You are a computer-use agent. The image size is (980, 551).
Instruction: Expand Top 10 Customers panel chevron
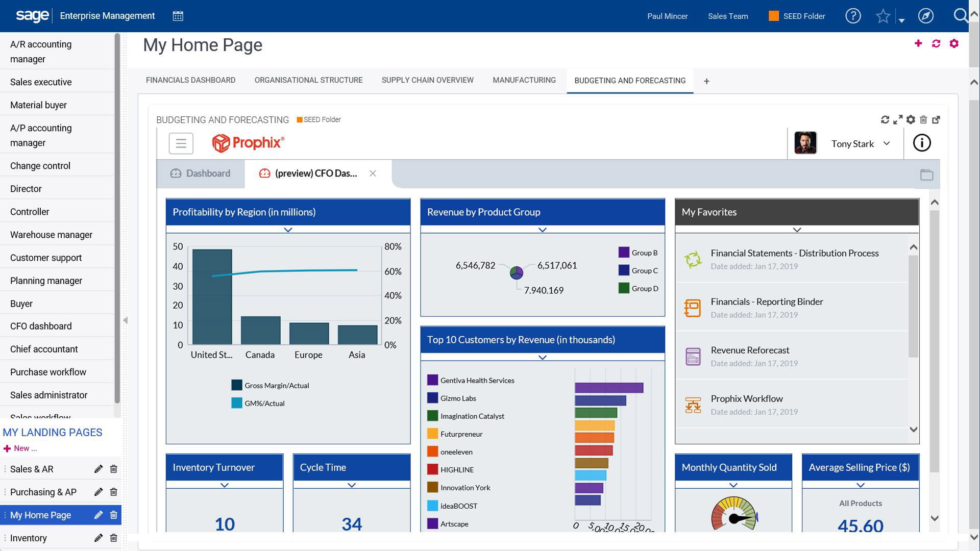[543, 358]
